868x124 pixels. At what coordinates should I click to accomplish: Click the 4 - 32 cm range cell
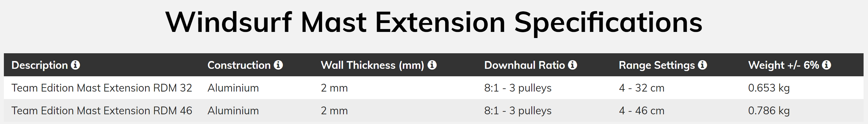[x=642, y=88]
